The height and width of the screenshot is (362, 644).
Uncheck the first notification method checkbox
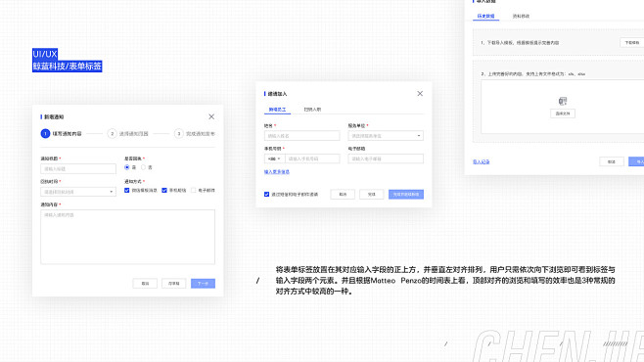click(127, 191)
